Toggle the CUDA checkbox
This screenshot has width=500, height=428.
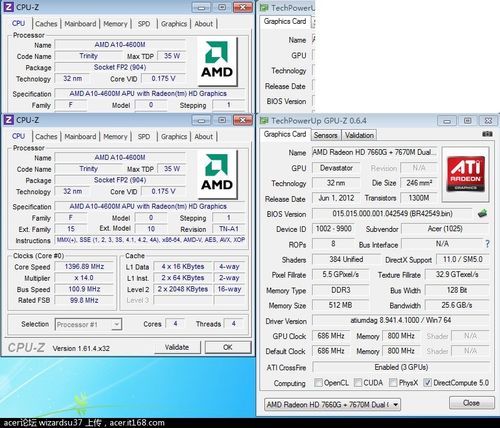[x=358, y=382]
